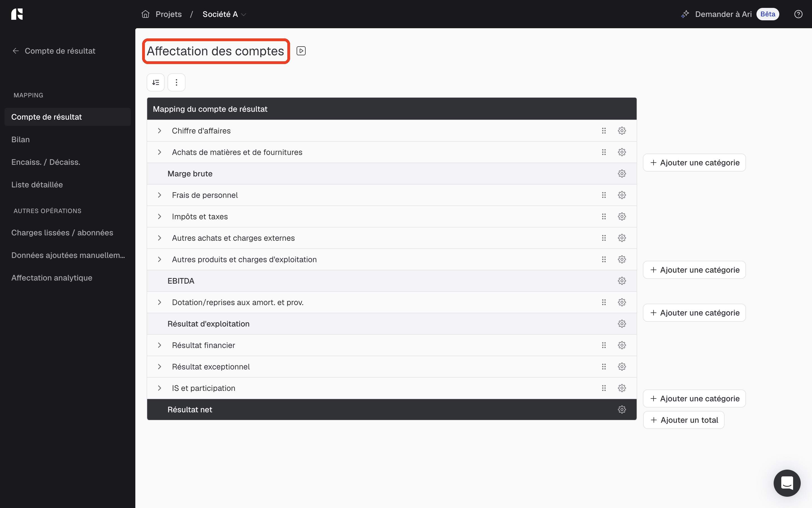The width and height of the screenshot is (812, 508).
Task: Open Encaiss. / Décaiss. section
Action: tap(46, 162)
